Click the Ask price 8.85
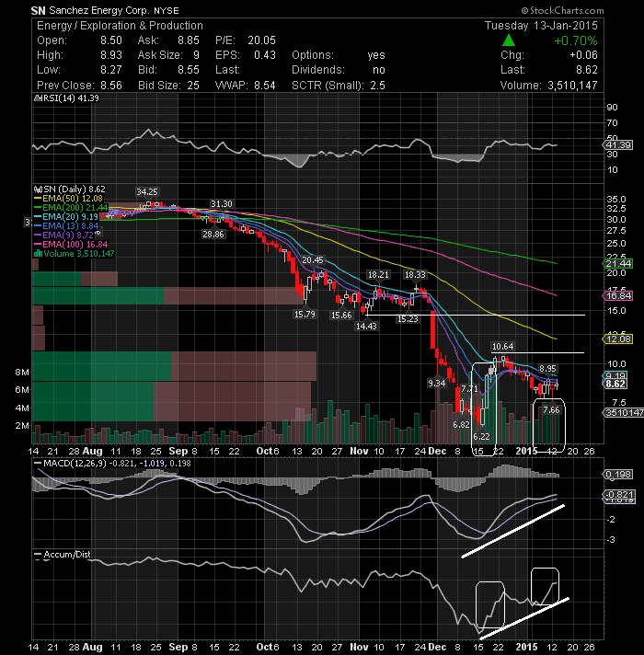644x655 pixels. coord(189,40)
